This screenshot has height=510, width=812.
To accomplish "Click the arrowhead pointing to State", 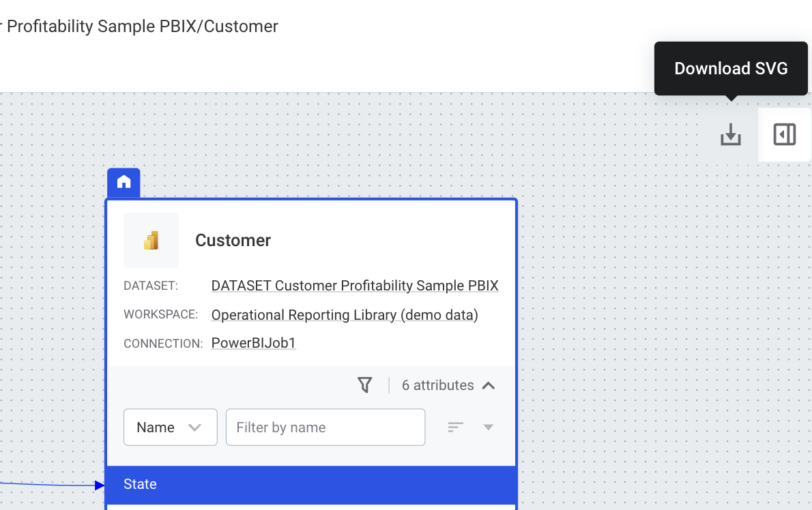I will [100, 485].
